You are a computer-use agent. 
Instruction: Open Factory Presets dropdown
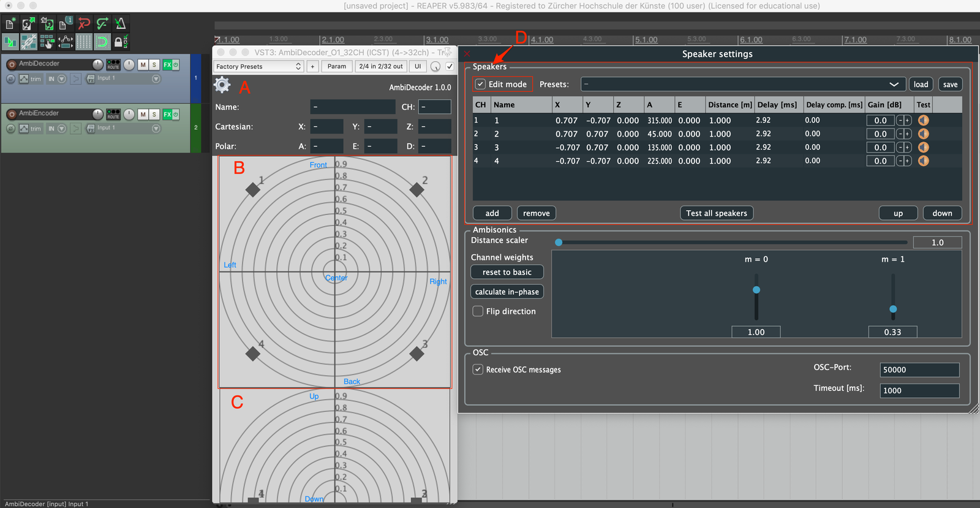click(258, 66)
